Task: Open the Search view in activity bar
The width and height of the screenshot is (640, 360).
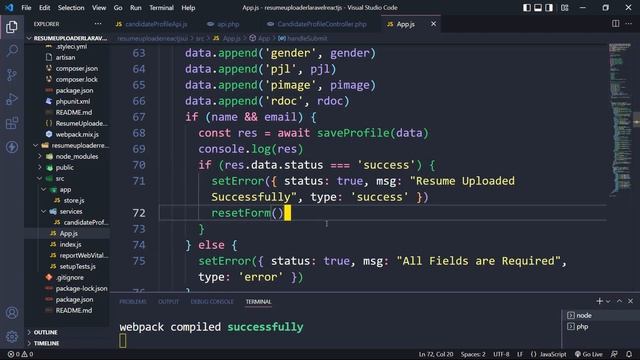Action: (12, 51)
